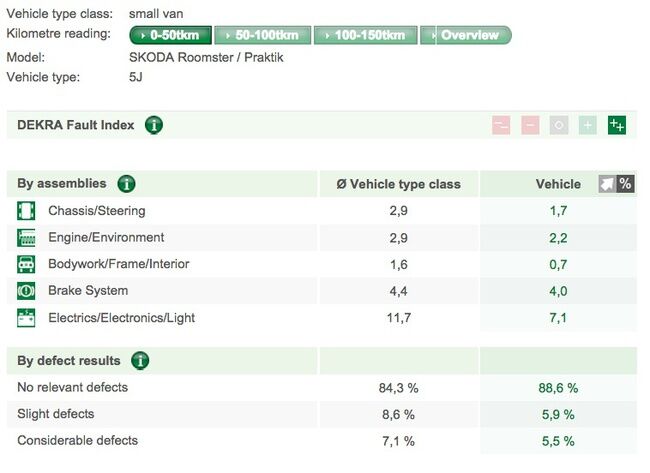Select the double-plus fault index rating
Screen dimensions: 650x473
(x=617, y=125)
